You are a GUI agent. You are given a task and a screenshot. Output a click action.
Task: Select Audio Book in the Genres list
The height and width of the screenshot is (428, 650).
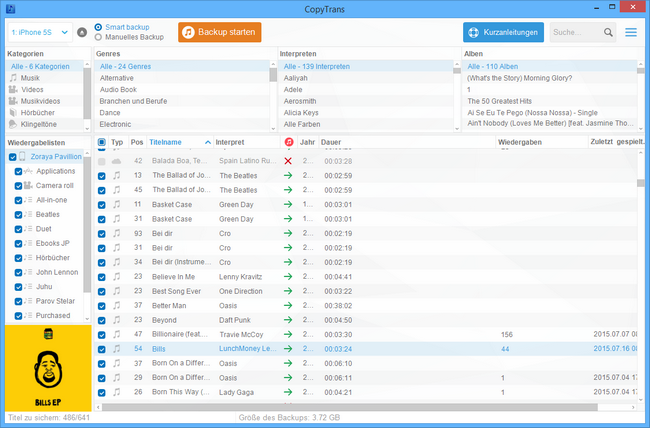point(119,89)
